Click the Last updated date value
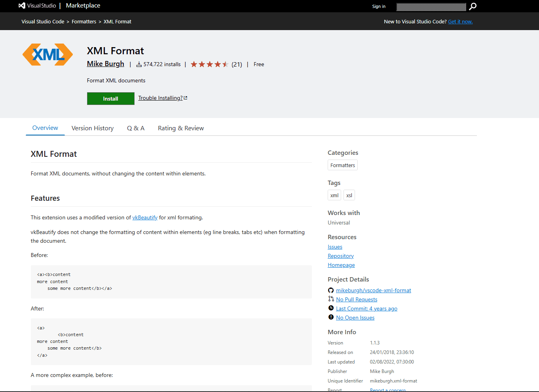Image resolution: width=539 pixels, height=392 pixels. coord(392,362)
